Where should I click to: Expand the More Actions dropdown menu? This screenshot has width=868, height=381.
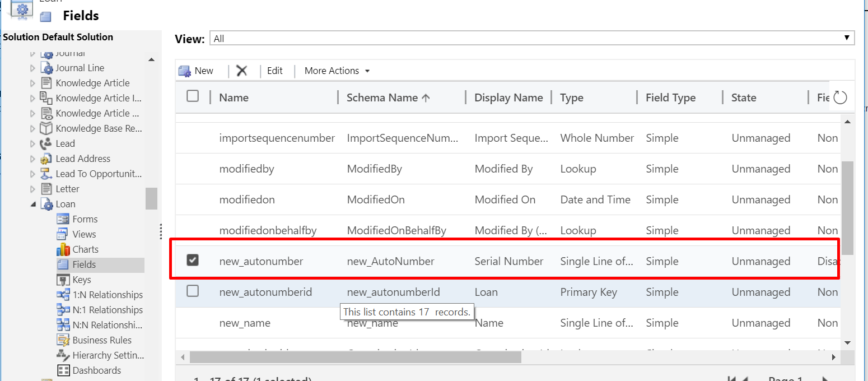[x=337, y=71]
